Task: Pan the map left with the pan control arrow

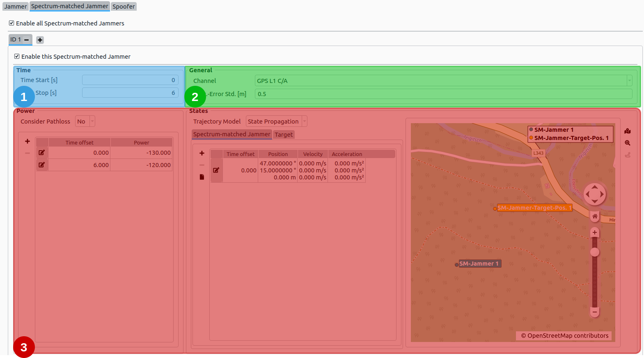Action: click(x=587, y=194)
